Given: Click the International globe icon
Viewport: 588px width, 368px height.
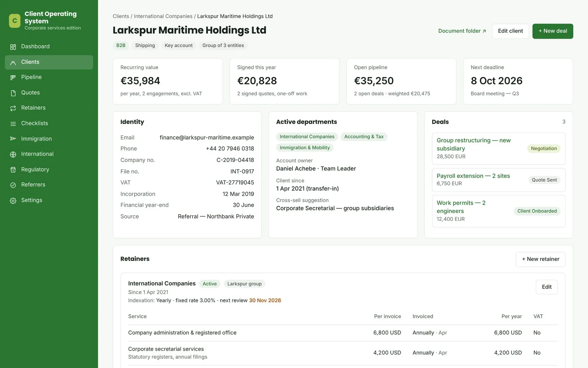Looking at the screenshot, I should point(13,154).
